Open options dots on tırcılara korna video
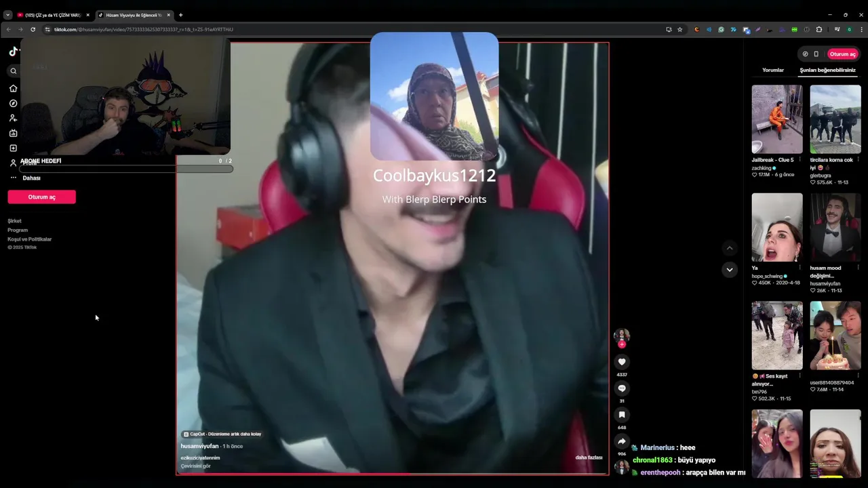Image resolution: width=868 pixels, height=488 pixels. pos(859,160)
